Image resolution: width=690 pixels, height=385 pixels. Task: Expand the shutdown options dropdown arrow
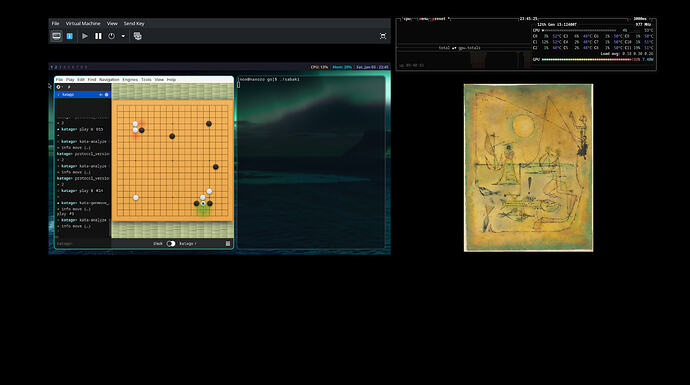[x=123, y=36]
